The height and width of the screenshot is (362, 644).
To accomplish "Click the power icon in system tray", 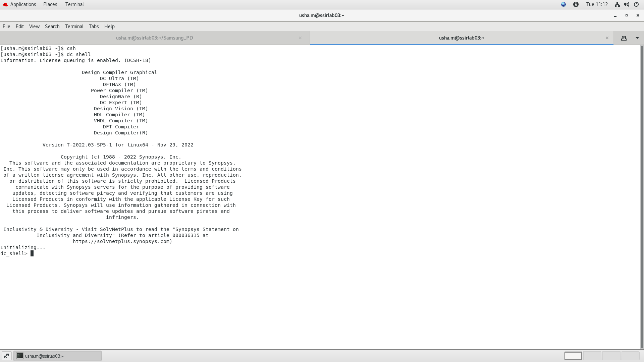I will point(636,4).
